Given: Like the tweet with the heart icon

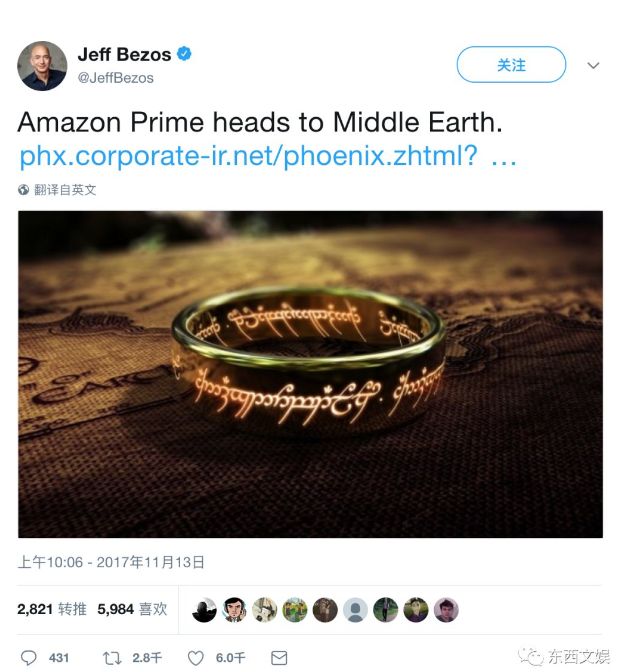Looking at the screenshot, I should pos(196,657).
